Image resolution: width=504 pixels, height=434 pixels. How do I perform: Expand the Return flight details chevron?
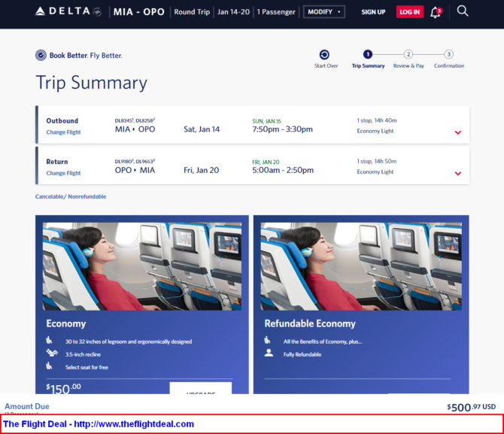pyautogui.click(x=458, y=173)
